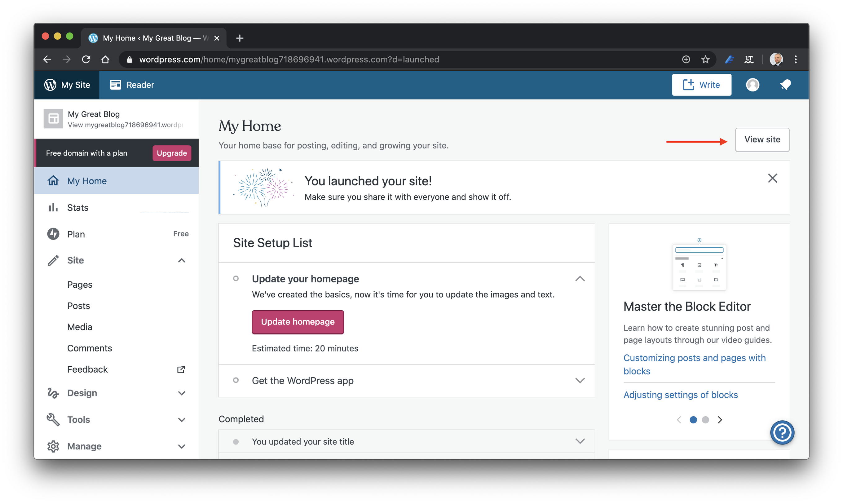Click the site lock security icon
843x504 pixels.
coord(129,60)
